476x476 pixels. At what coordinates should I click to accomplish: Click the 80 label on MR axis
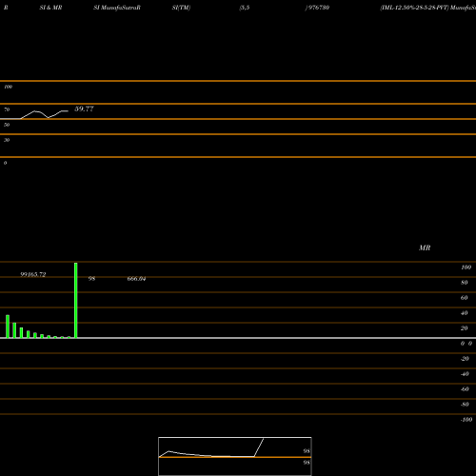coord(465,283)
